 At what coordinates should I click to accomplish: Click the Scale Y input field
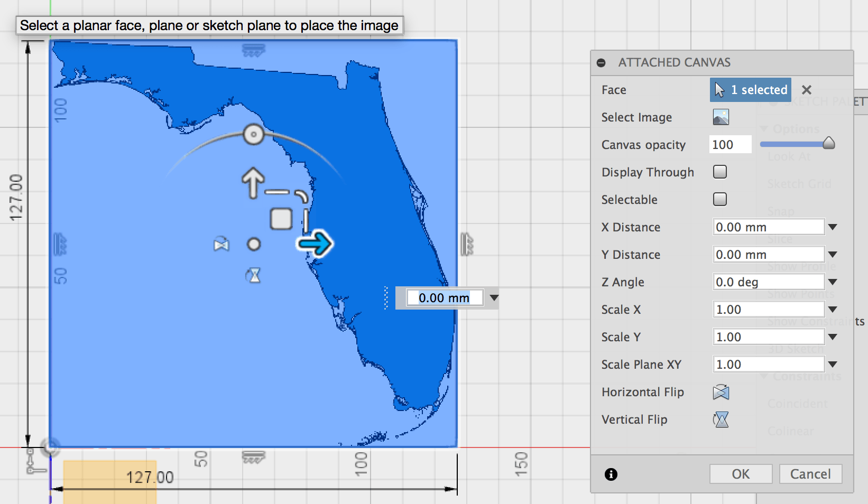(769, 337)
